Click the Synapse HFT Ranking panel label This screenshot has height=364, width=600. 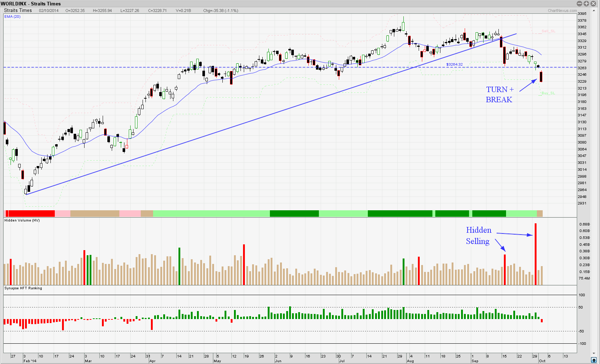click(x=23, y=288)
